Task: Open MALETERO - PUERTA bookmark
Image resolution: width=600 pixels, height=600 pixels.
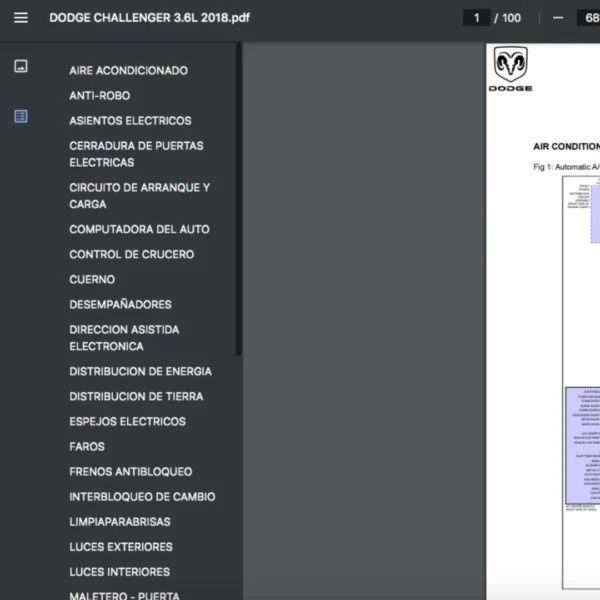Action: point(124,595)
